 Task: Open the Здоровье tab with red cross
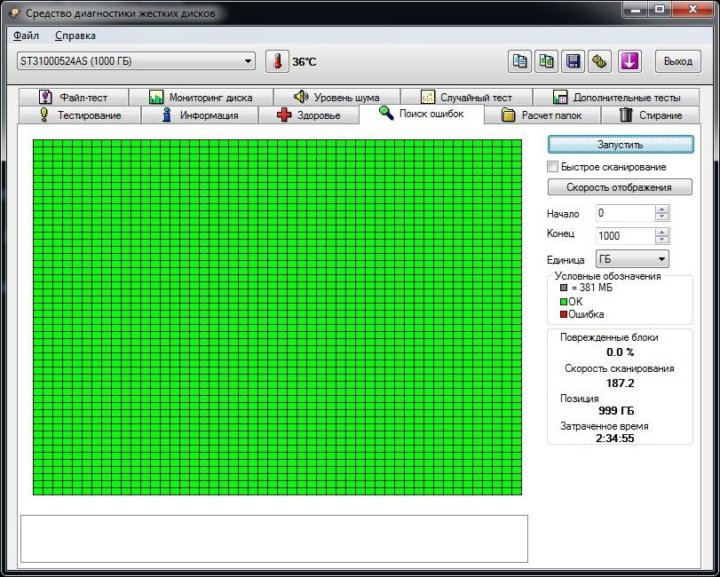coord(309,115)
